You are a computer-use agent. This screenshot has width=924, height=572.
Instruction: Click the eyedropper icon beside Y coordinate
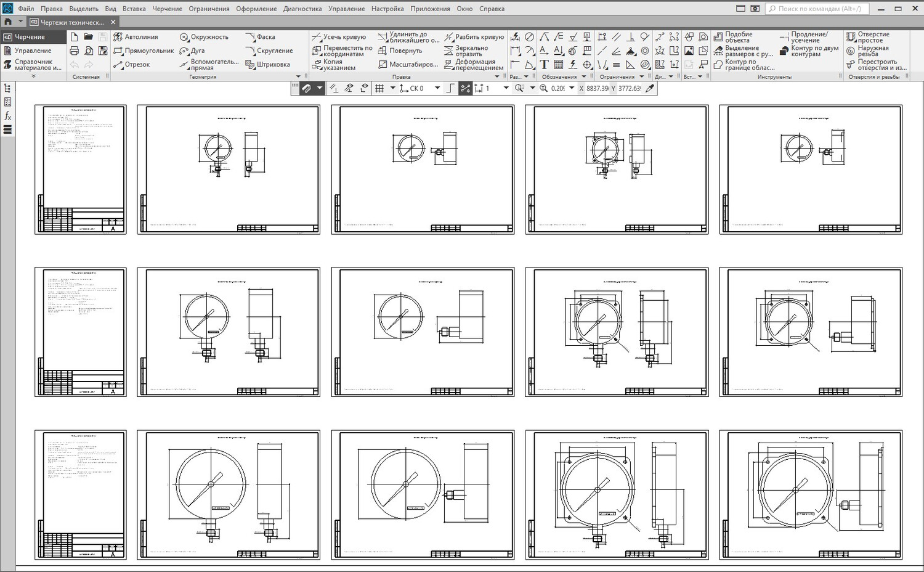coord(650,88)
